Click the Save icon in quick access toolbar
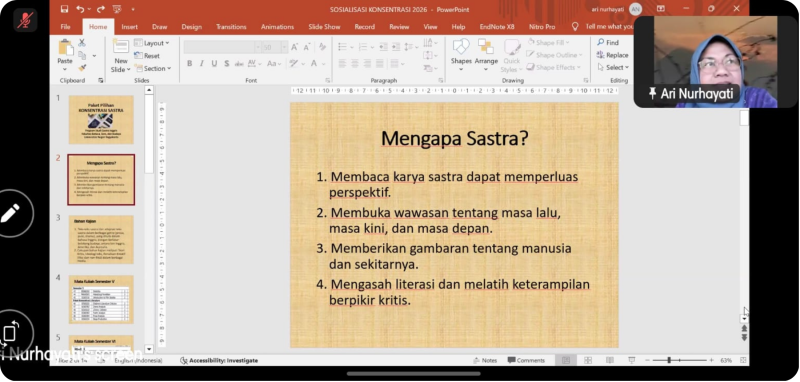The image size is (800, 382). click(64, 9)
